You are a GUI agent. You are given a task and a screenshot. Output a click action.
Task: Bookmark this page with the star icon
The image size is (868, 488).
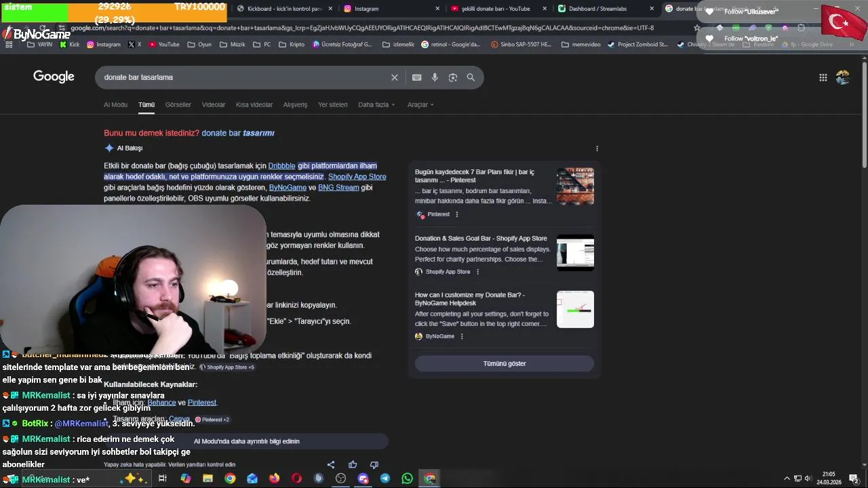pos(697,28)
